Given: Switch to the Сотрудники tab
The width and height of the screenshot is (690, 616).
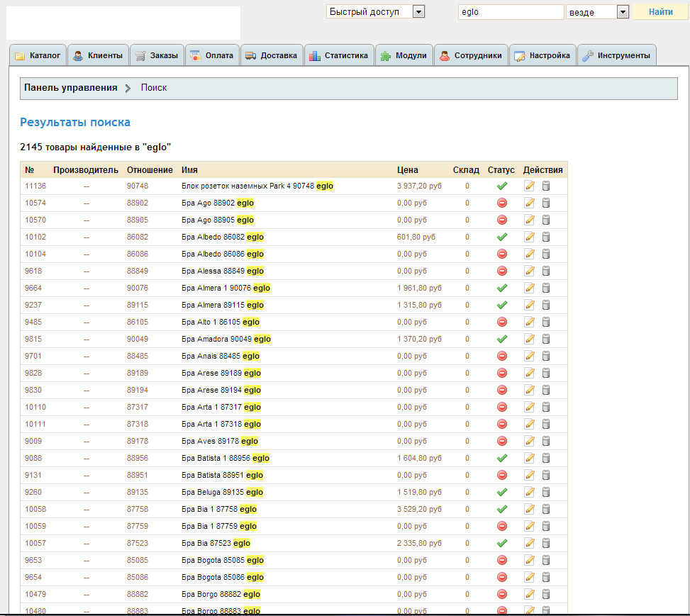Looking at the screenshot, I should (x=472, y=55).
